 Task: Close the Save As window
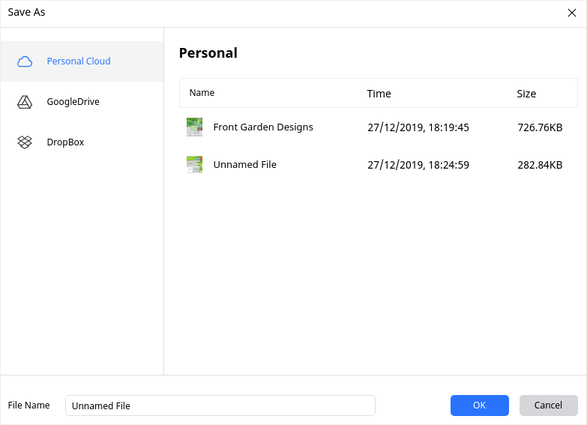tap(572, 13)
